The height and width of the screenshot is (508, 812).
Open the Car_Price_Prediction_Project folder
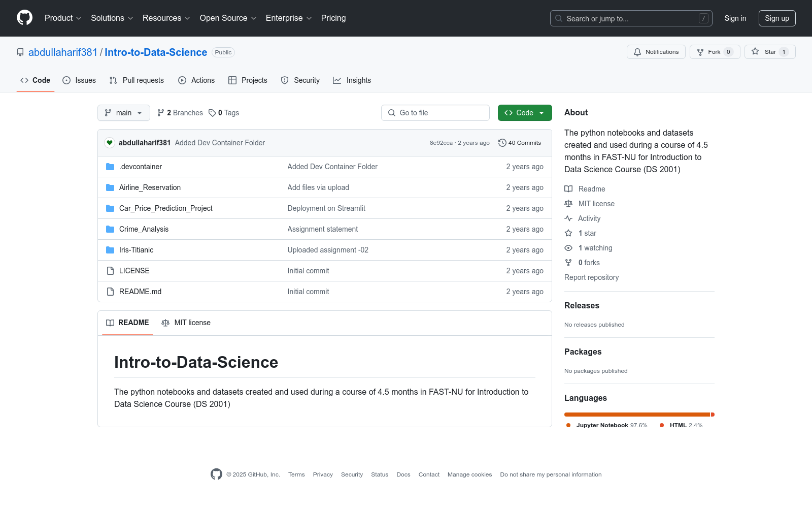165,208
